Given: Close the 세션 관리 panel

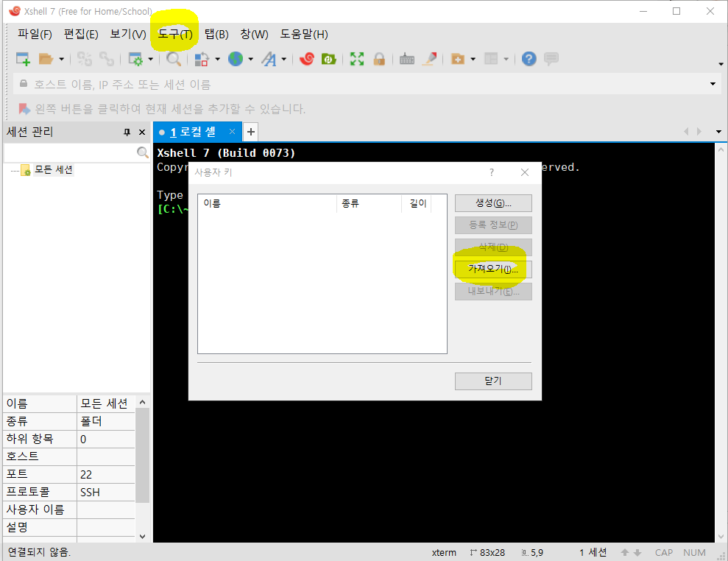Looking at the screenshot, I should pos(142,133).
